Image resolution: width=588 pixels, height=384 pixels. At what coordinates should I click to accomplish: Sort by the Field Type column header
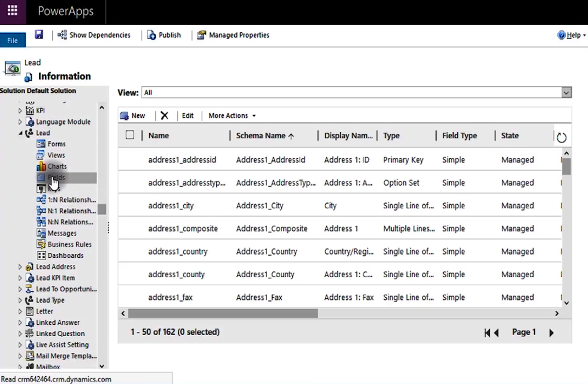(460, 135)
